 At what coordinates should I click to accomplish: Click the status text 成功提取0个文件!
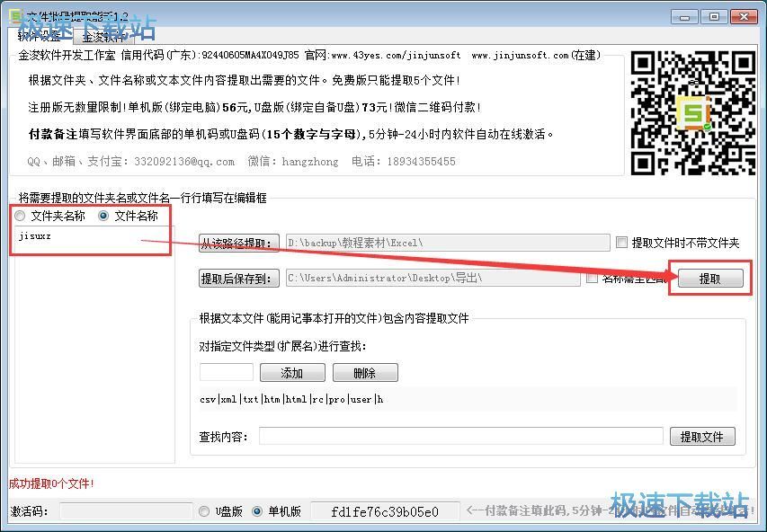(x=51, y=483)
